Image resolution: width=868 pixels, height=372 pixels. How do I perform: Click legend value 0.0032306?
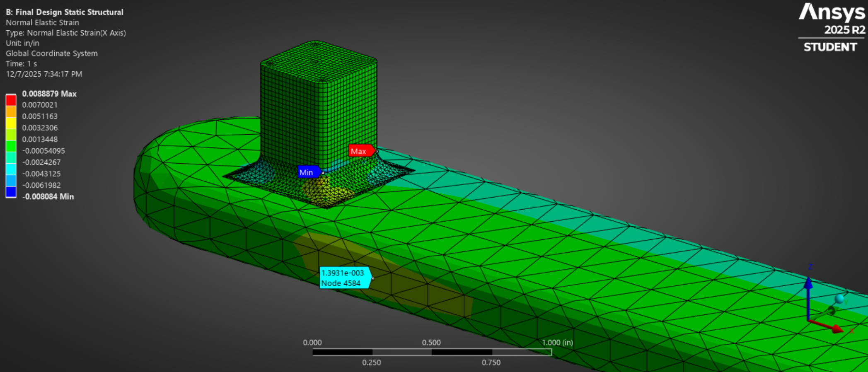click(40, 128)
